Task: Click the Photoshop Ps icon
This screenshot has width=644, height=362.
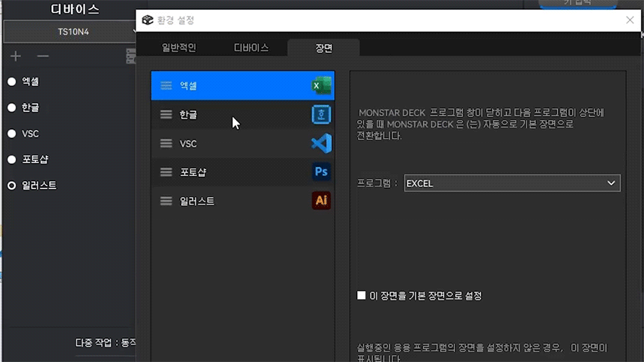Action: [321, 172]
